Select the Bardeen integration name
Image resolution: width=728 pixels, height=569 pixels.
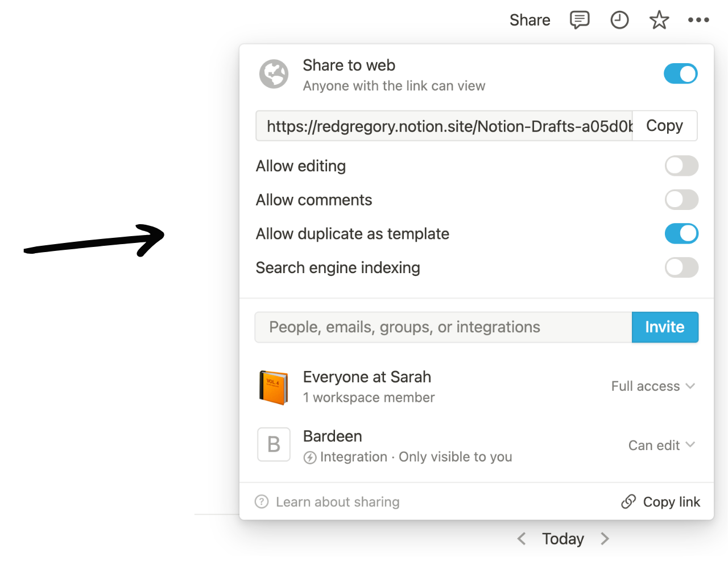pos(333,436)
